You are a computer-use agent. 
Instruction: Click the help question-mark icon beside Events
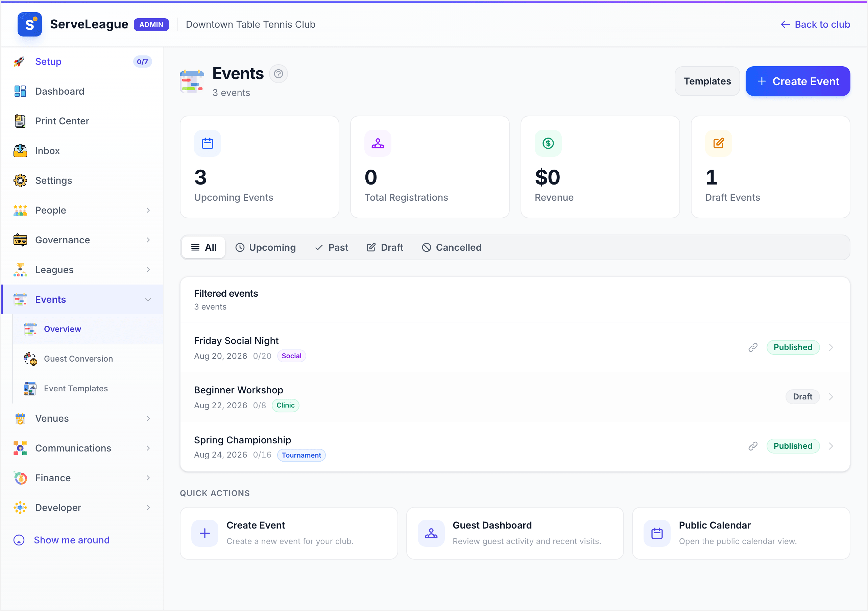point(278,74)
